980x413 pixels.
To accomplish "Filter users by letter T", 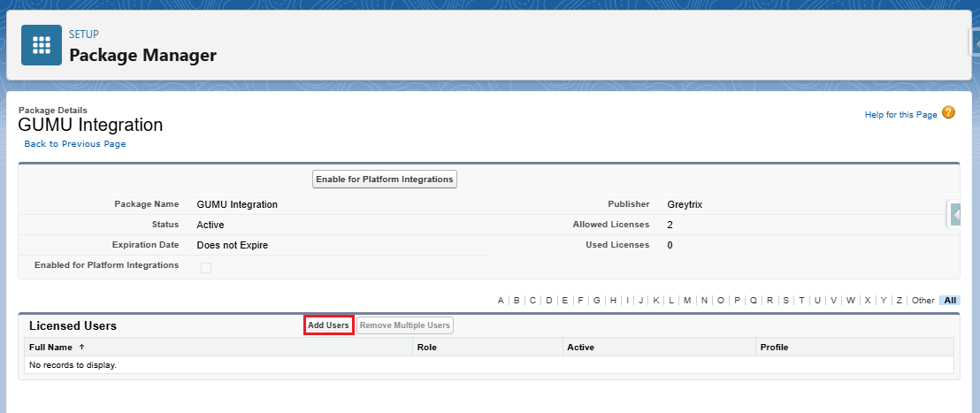I will coord(801,301).
